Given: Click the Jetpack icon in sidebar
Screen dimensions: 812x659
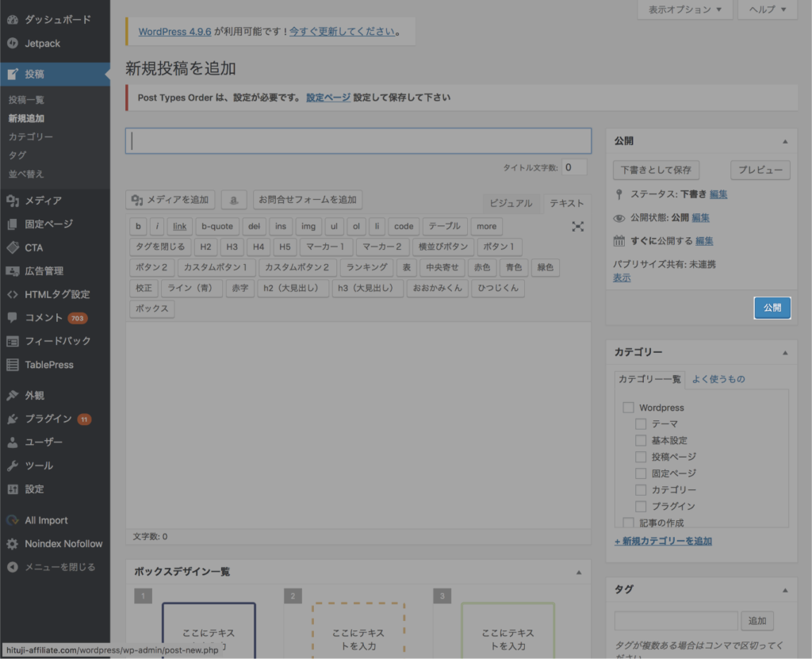Looking at the screenshot, I should pos(13,44).
